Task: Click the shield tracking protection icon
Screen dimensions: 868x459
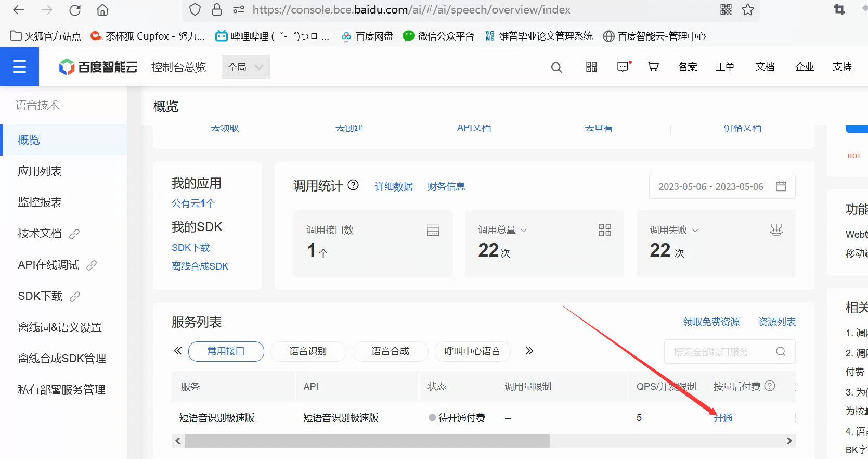Action: pyautogui.click(x=195, y=9)
